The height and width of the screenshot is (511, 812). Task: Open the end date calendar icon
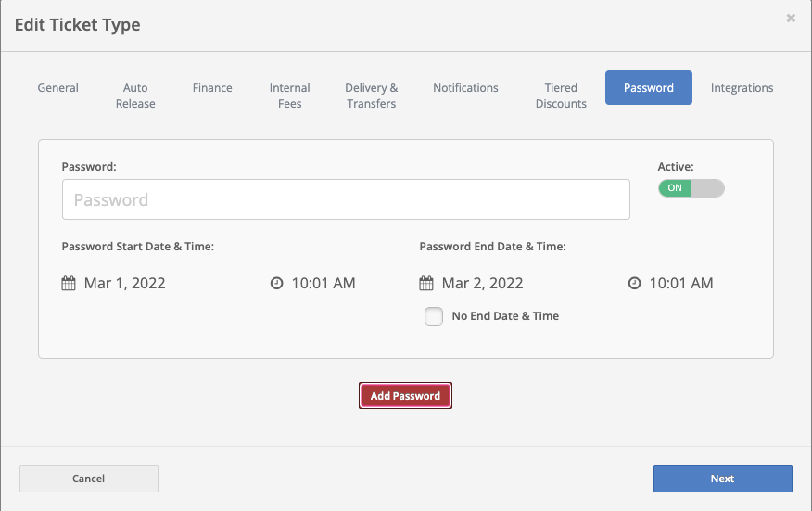(426, 284)
